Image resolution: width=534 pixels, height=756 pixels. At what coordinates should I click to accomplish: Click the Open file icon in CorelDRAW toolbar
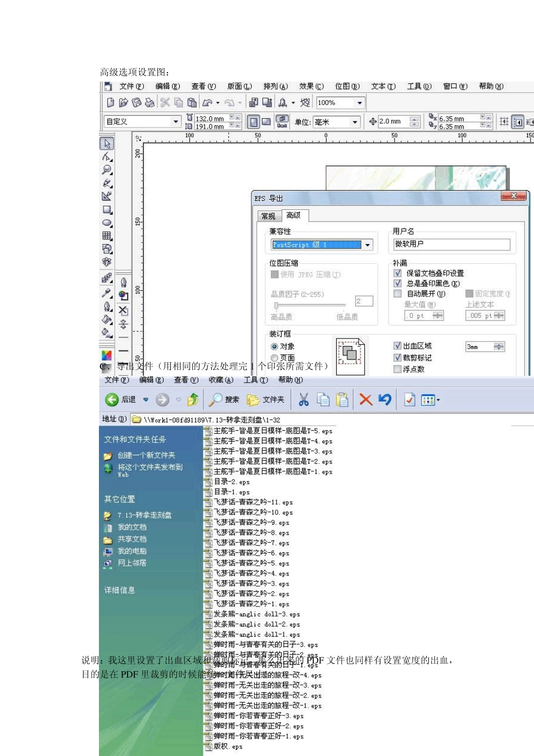(x=123, y=102)
